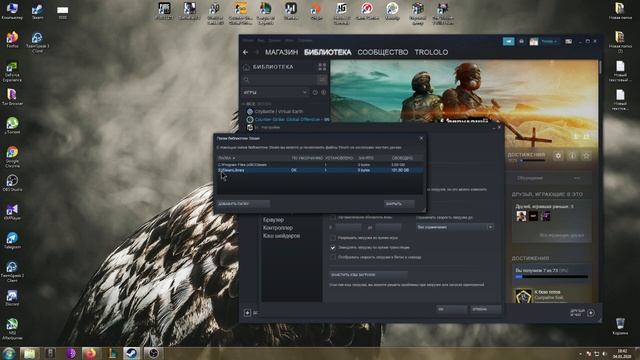Click ОТМЕНА in settings window
This screenshot has width=640, height=360.
click(x=485, y=309)
